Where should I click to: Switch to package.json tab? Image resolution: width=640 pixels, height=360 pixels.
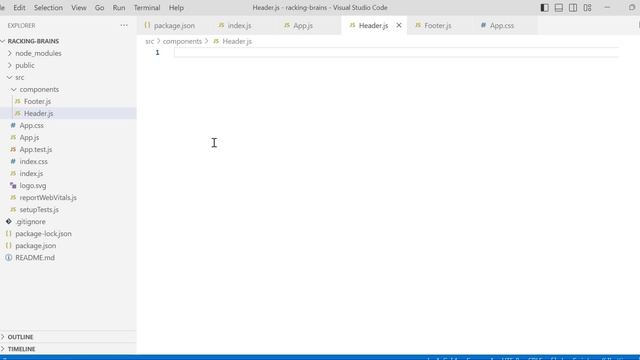174,25
